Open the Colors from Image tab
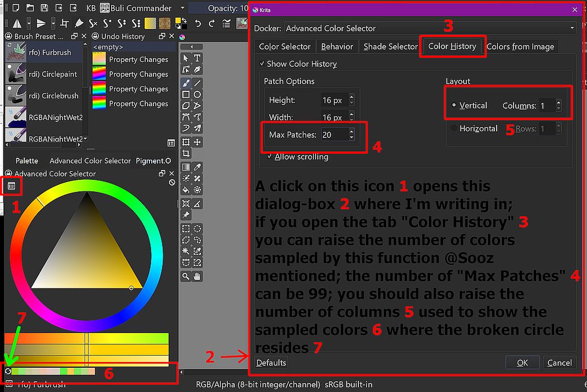 [520, 47]
